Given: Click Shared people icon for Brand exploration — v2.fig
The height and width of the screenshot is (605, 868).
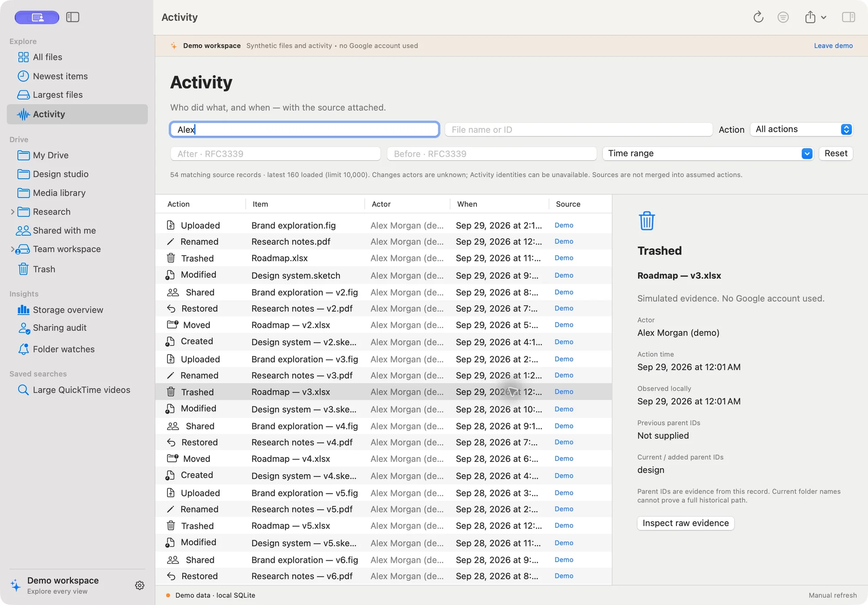Looking at the screenshot, I should 173,293.
